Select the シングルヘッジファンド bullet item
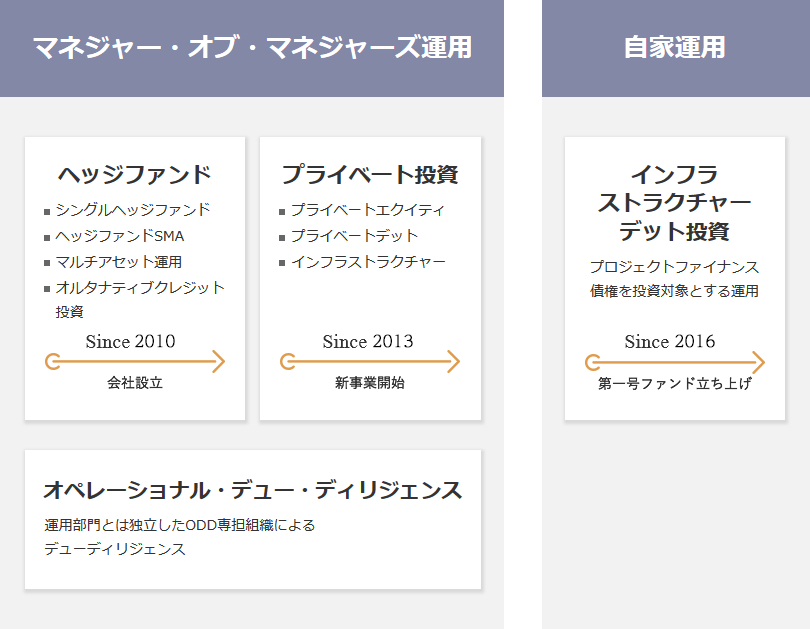 [133, 210]
